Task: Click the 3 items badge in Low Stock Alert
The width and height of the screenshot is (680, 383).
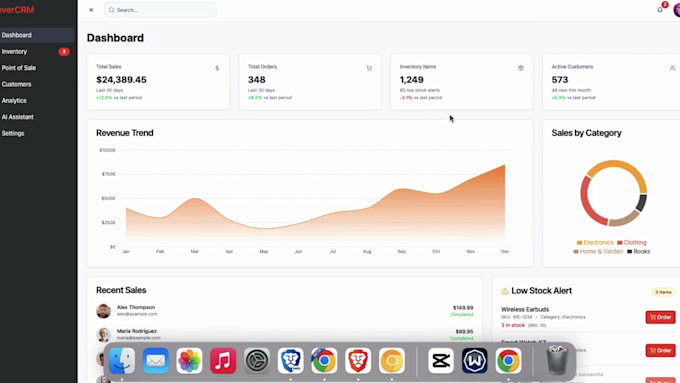Action: 663,292
